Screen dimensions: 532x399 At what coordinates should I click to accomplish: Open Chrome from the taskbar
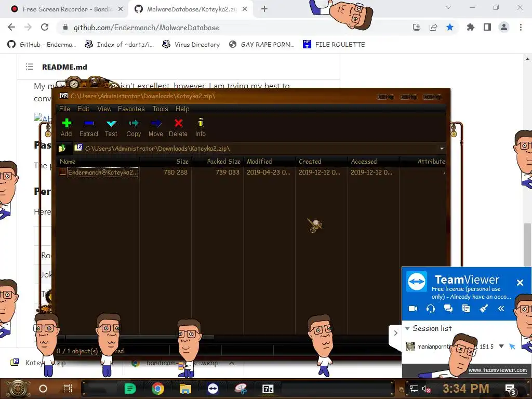point(158,389)
